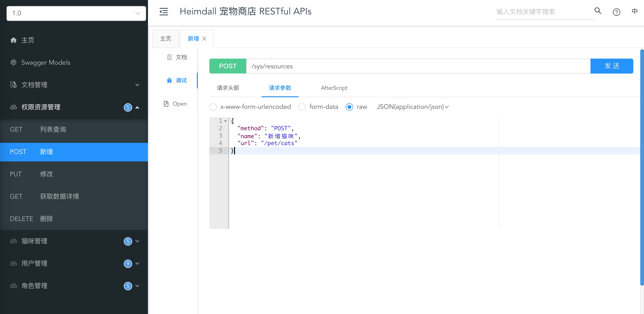This screenshot has width=644, height=314.
Task: Expand the 文档管理 menu chevron
Action: [x=137, y=85]
